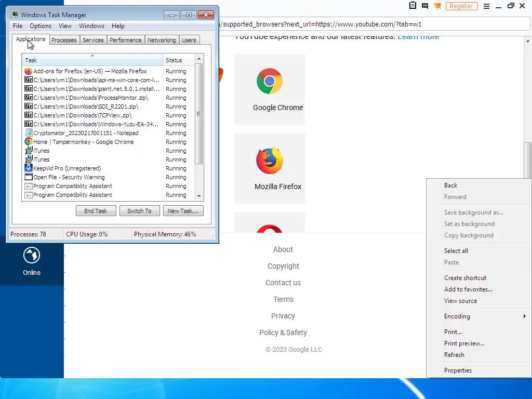Open the Privacy footer link
The image size is (532, 399).
click(x=283, y=316)
